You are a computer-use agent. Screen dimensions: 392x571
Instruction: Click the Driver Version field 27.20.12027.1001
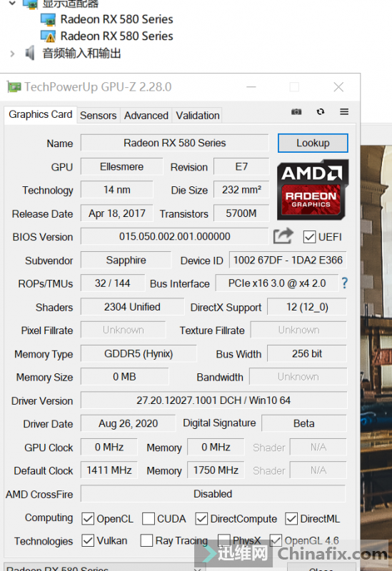pos(213,400)
